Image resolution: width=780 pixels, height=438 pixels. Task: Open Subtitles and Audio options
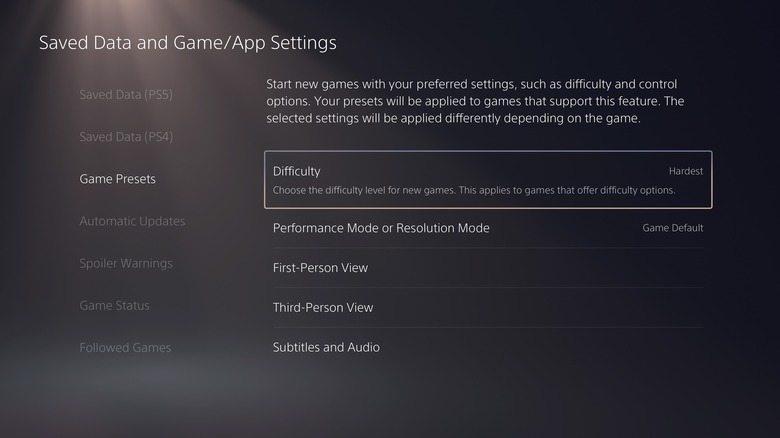[x=488, y=347]
